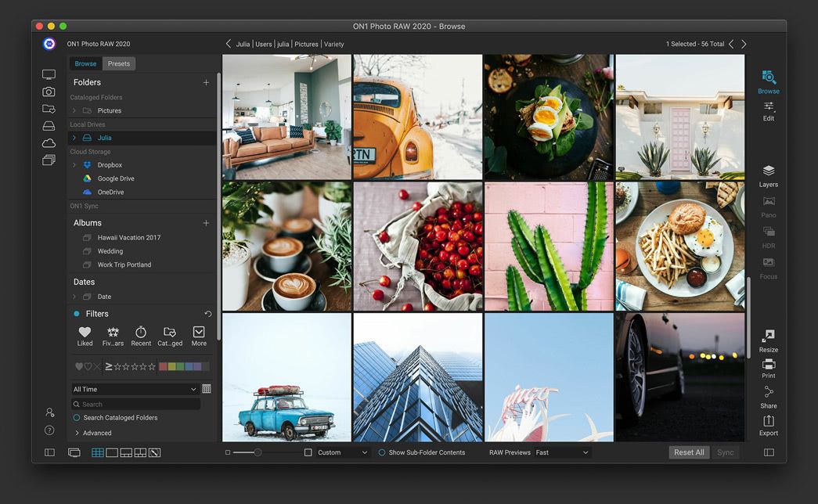Image resolution: width=818 pixels, height=504 pixels.
Task: Open the Layers module
Action: (x=769, y=176)
